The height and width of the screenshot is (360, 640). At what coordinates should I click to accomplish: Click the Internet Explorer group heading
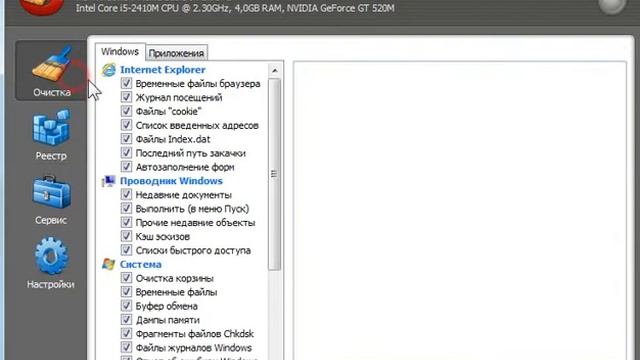click(x=162, y=70)
